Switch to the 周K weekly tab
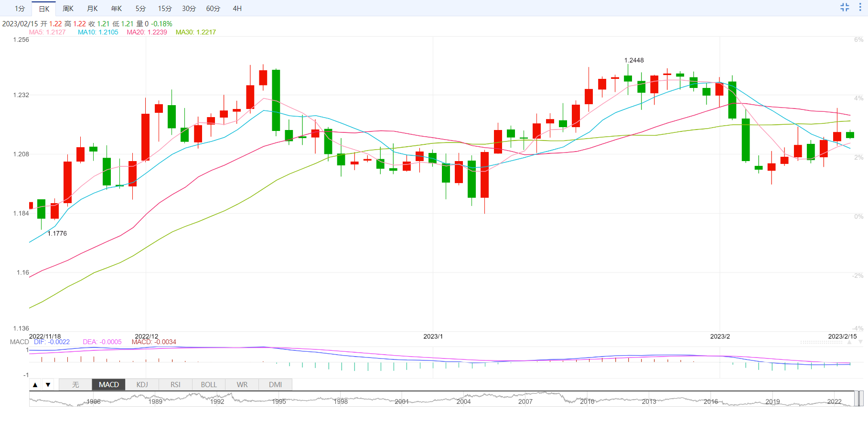This screenshot has height=423, width=868. [x=68, y=9]
